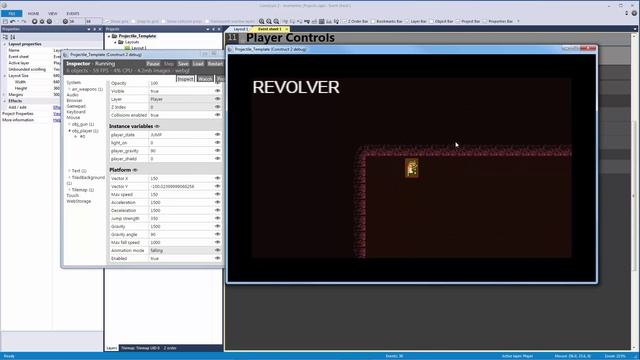The height and width of the screenshot is (360, 640).
Task: Toggle the Bookmarks Bar checkbox
Action: [373, 21]
